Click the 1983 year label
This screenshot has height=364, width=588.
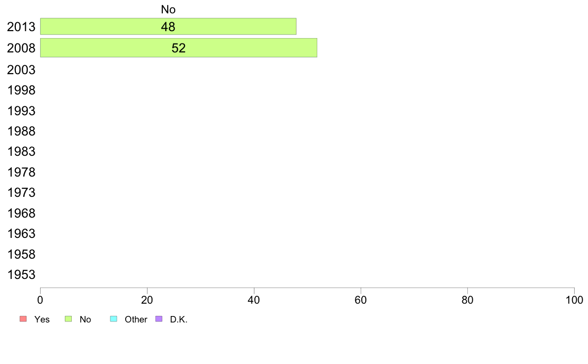21,152
